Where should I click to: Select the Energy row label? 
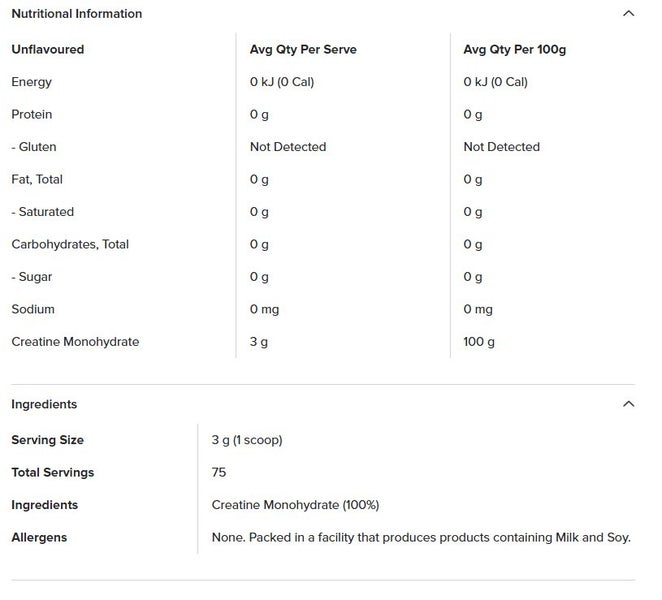coord(31,82)
